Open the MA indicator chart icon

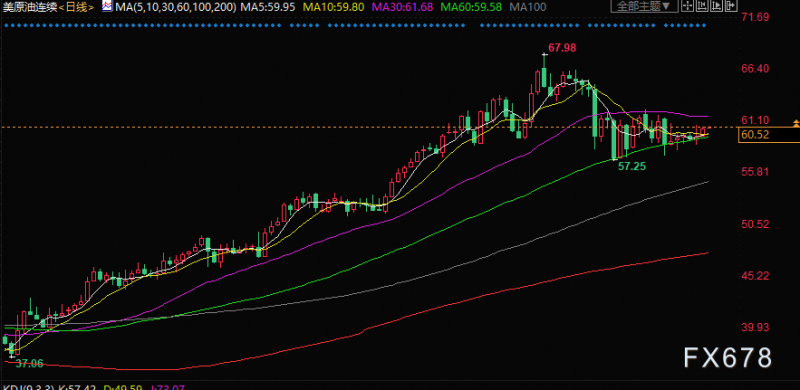point(107,6)
